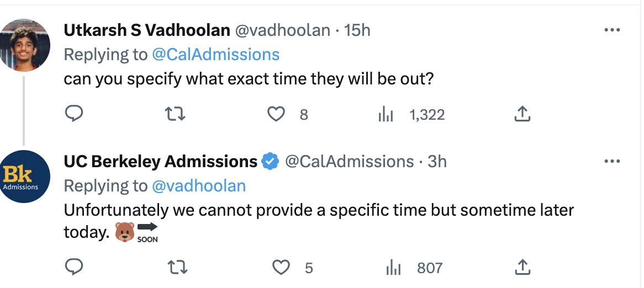Share the UC Berkeley Admissions reply
Screen dimensions: 644x288
(522, 268)
